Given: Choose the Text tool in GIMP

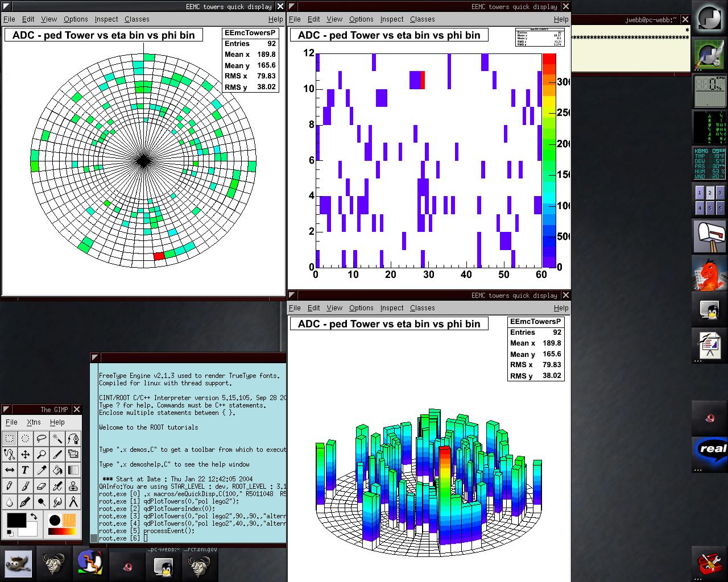Looking at the screenshot, I should point(26,471).
